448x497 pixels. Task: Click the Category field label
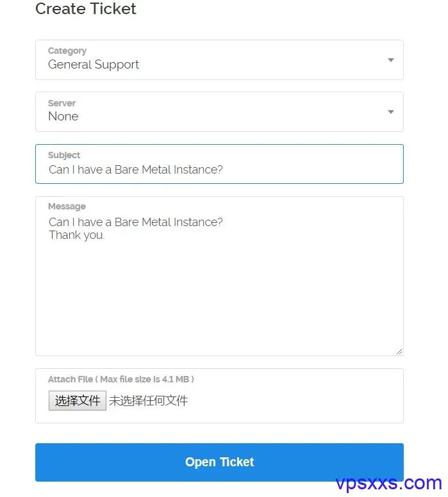point(67,51)
